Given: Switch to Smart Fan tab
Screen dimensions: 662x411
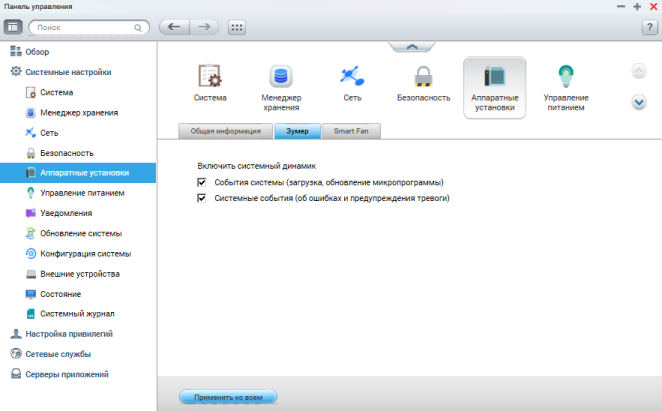Looking at the screenshot, I should coord(351,131).
